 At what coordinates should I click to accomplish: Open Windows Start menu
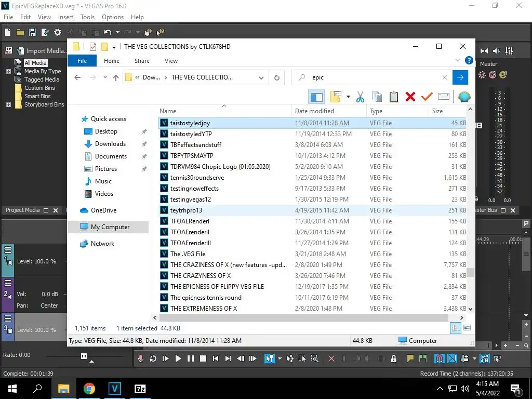point(12,388)
